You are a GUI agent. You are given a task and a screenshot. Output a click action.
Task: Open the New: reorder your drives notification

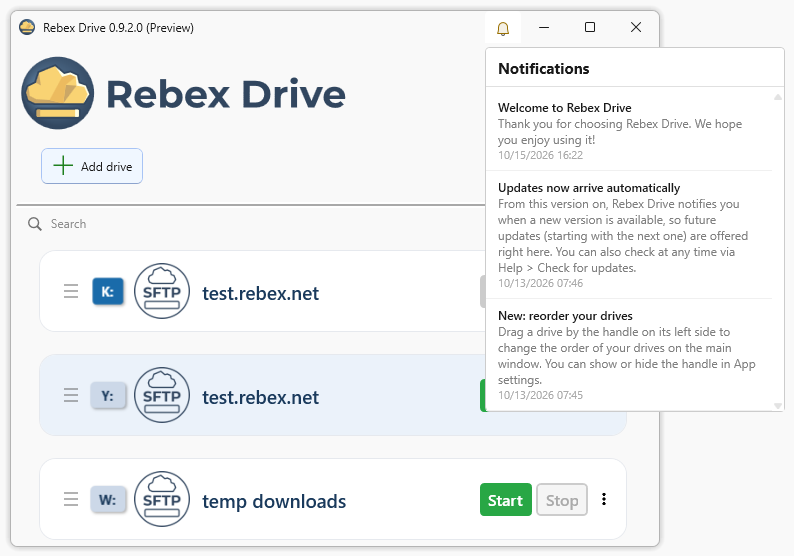tap(629, 355)
